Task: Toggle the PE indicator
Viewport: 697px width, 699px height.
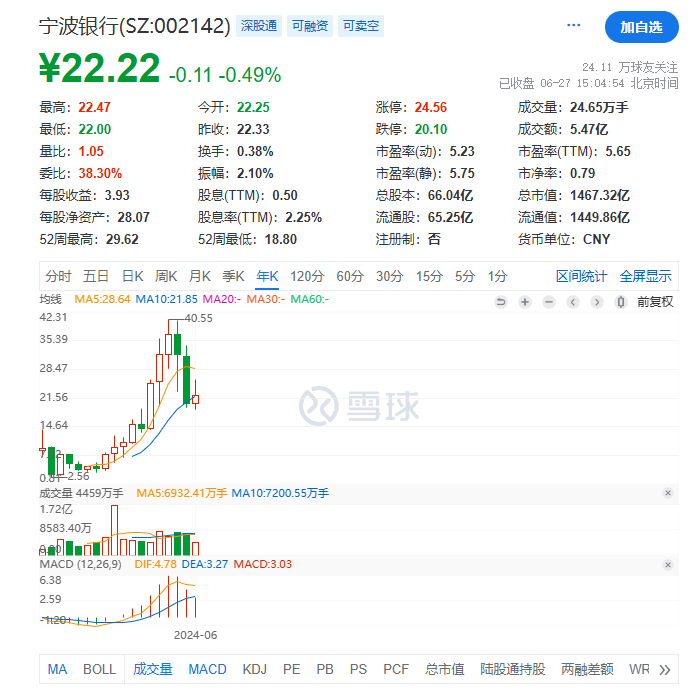Action: click(x=291, y=669)
